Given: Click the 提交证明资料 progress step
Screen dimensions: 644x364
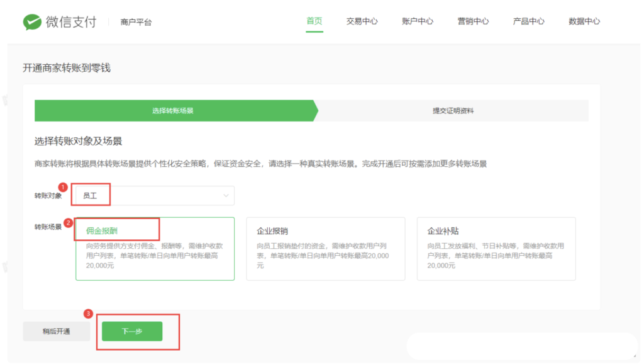Looking at the screenshot, I should point(453,110).
